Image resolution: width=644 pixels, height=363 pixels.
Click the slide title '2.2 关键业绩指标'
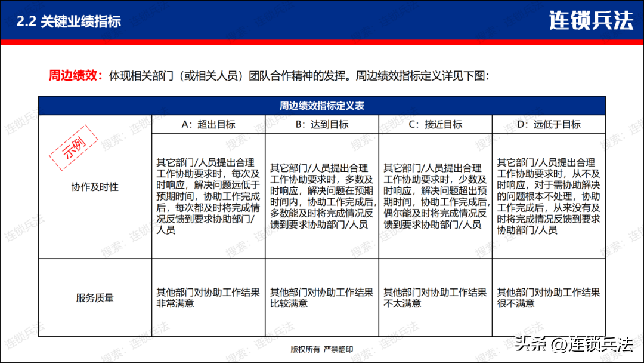[x=69, y=21]
